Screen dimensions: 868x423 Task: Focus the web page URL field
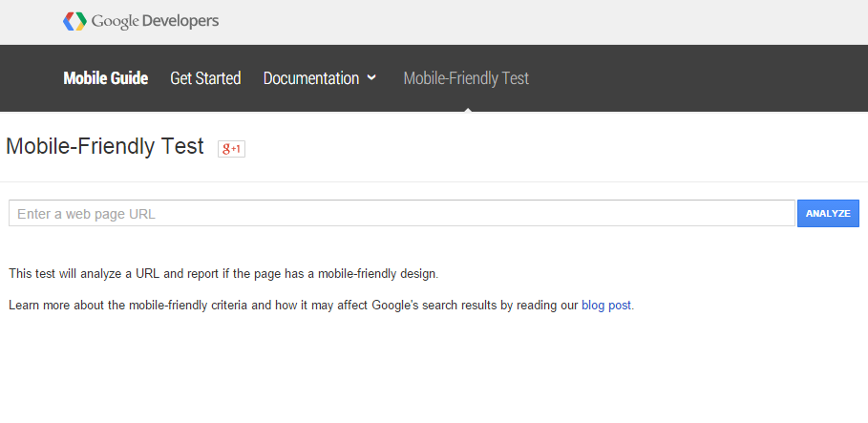tap(402, 213)
